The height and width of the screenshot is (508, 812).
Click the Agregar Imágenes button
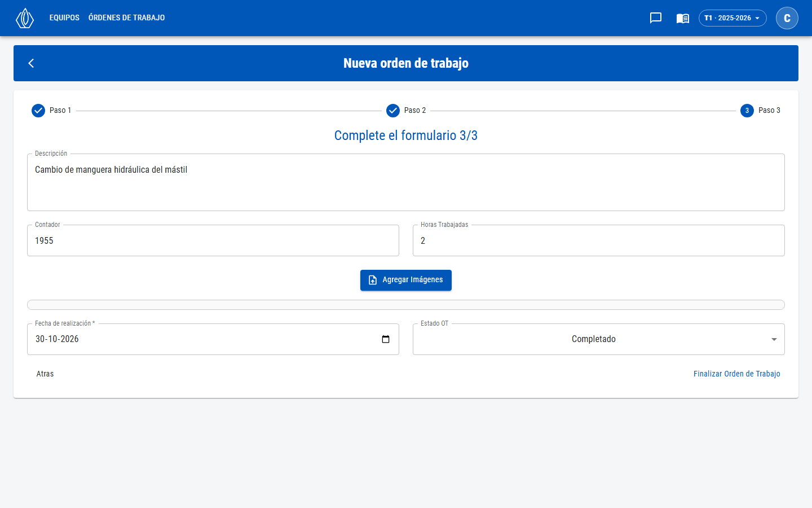pos(406,280)
